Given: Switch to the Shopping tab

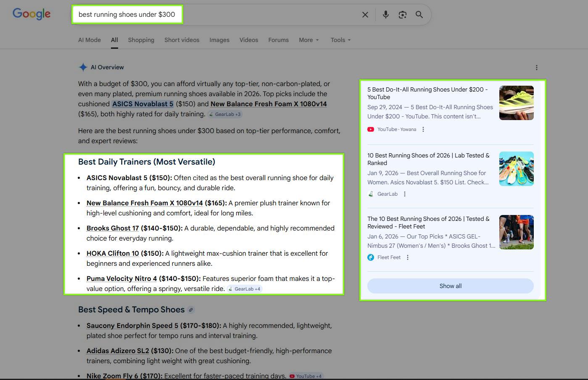Looking at the screenshot, I should (x=141, y=40).
